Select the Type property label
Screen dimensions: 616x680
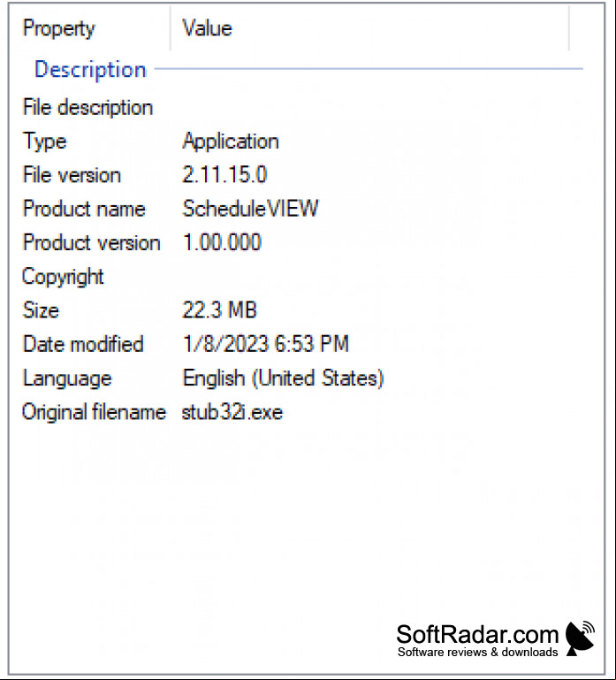point(45,141)
